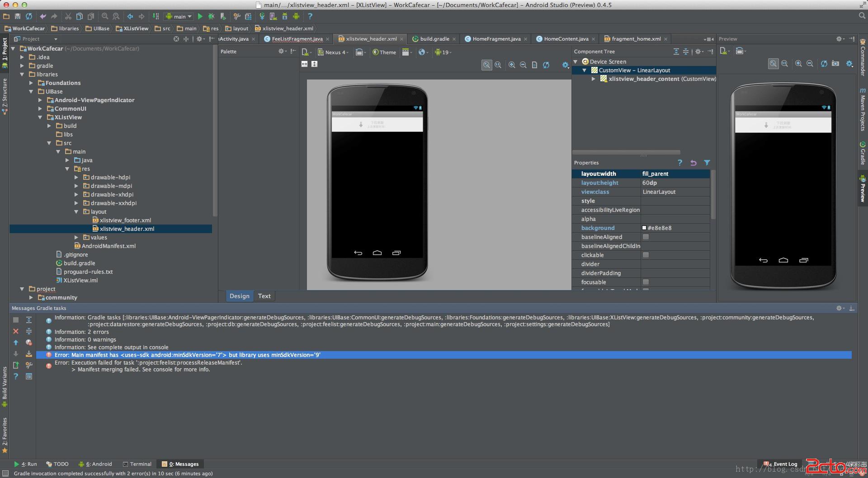Switch to the build.gradle editor tab
This screenshot has width=868, height=478.
tap(434, 39)
